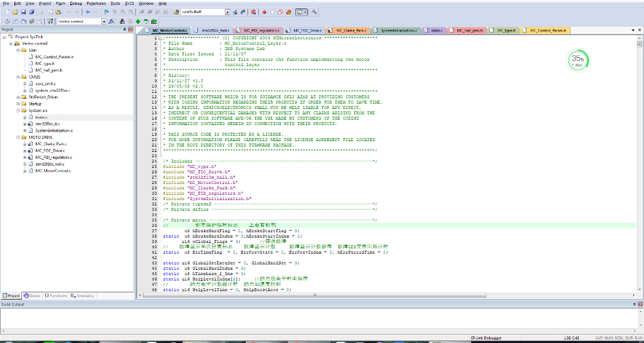Switch to the MC_FOC_Drive.c editor tab
Viewport: 644px width, 343px height.
coord(305,30)
